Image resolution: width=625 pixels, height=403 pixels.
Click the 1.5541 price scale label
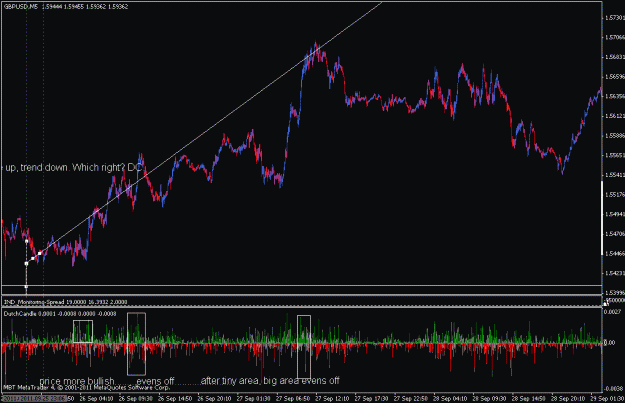pyautogui.click(x=615, y=175)
